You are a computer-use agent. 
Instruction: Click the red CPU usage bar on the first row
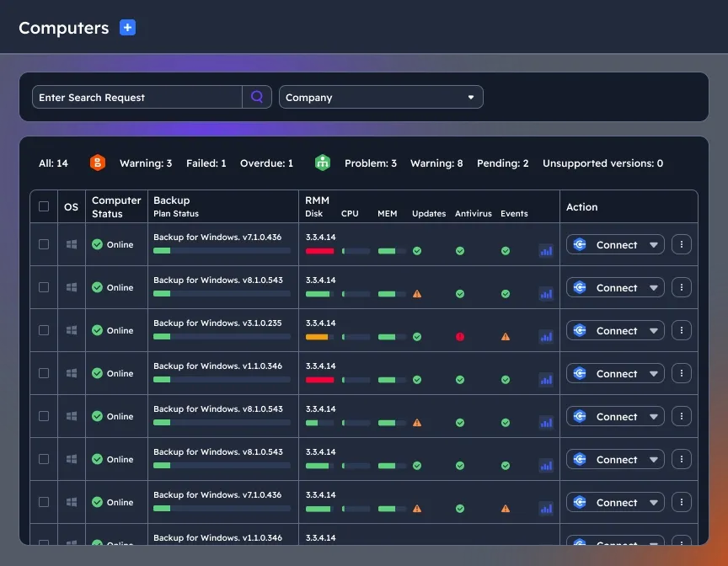[320, 250]
